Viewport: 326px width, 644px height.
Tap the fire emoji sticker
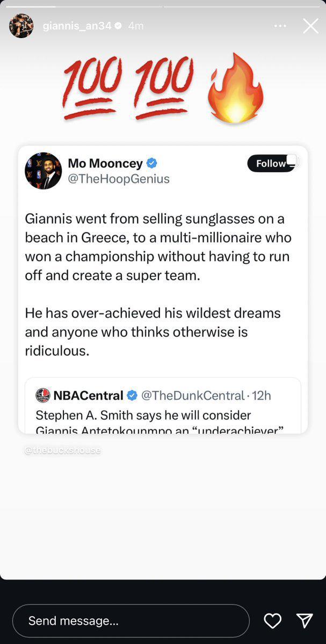click(x=235, y=89)
